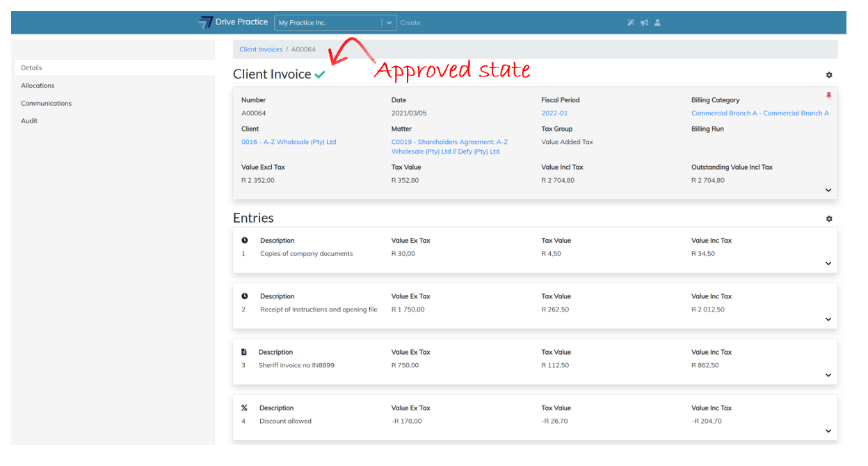
Task: Click the red pin icon on invoice card
Action: click(828, 96)
